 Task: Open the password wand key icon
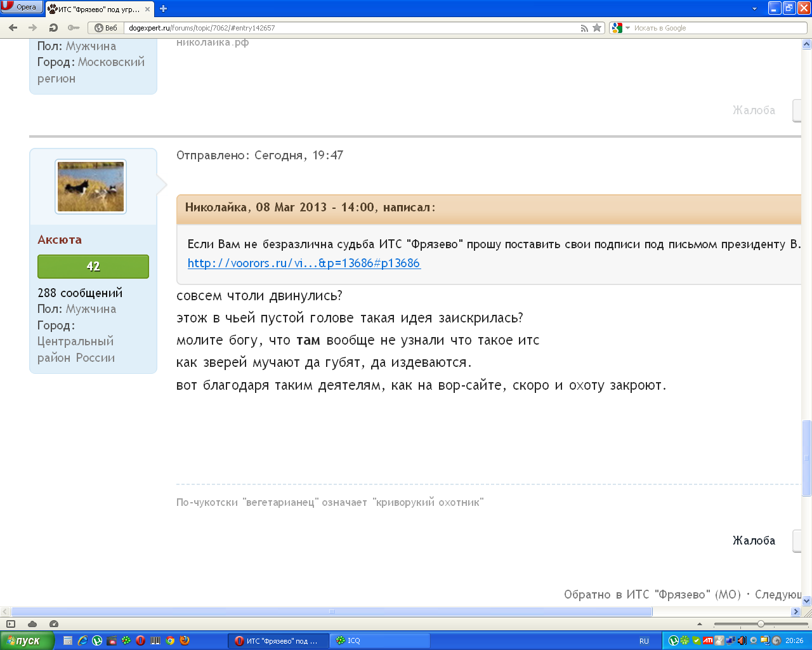(x=74, y=28)
